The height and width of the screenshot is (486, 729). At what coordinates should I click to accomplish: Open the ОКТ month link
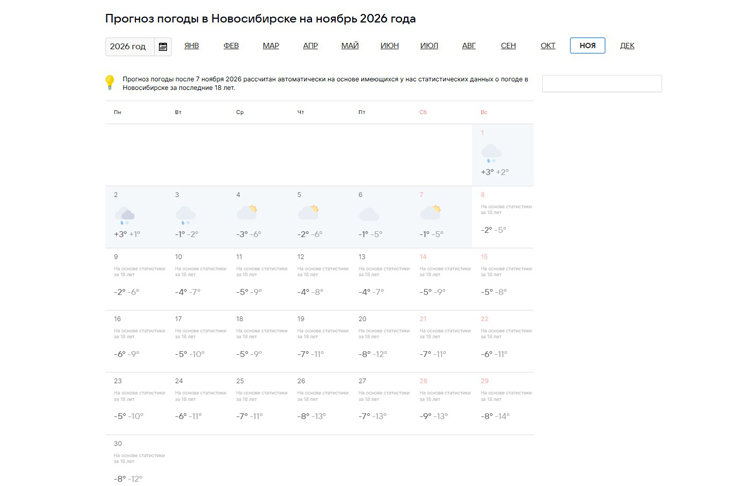coord(548,46)
